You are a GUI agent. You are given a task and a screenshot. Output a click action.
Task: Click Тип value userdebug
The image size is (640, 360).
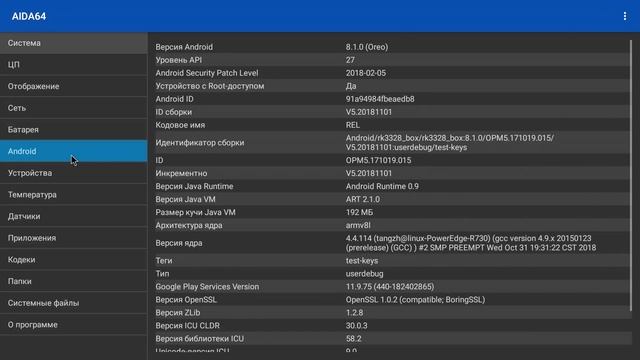364,274
